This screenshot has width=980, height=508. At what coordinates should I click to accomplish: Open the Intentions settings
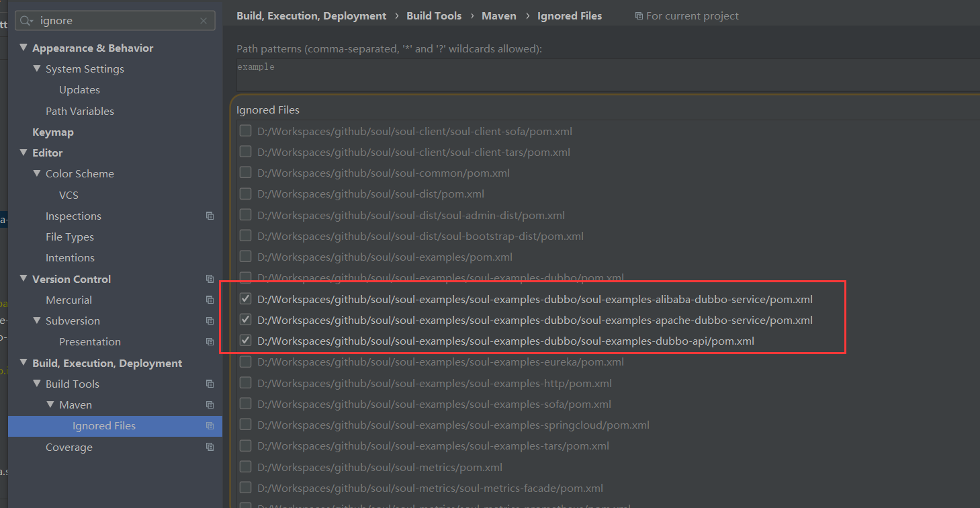point(70,257)
